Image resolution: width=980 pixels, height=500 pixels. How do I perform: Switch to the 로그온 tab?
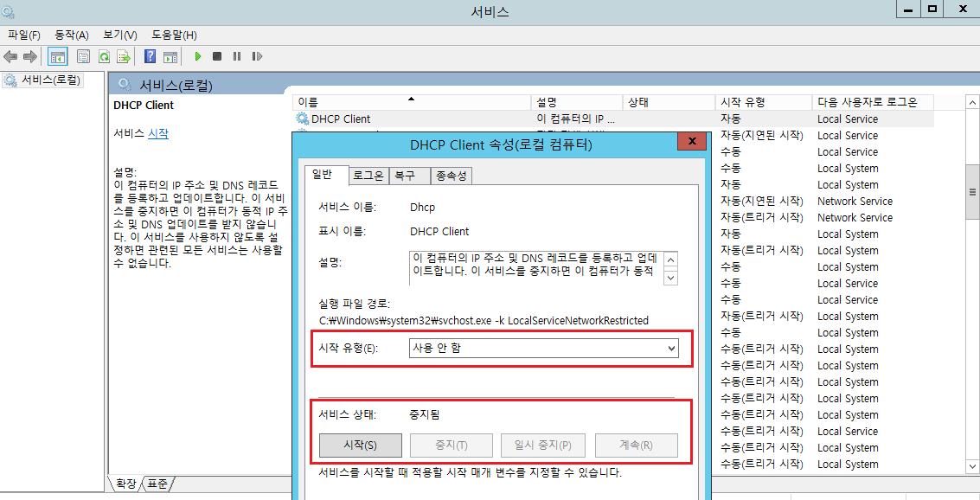click(x=368, y=176)
